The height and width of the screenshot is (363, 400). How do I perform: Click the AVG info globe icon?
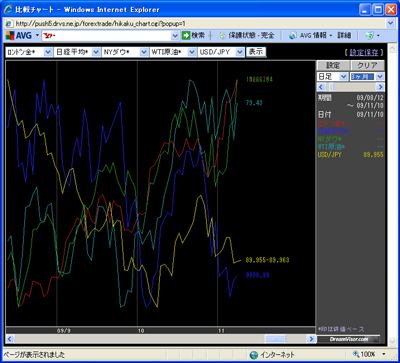[293, 35]
